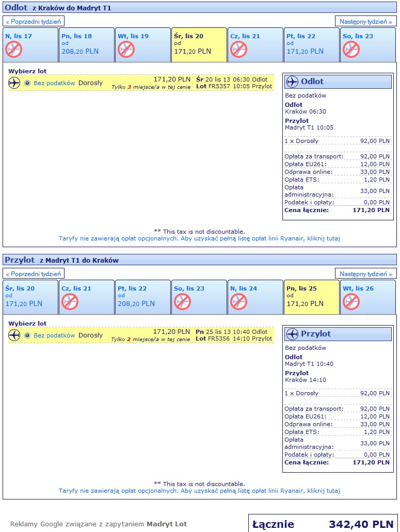Go to previous week for Przylot flights
This screenshot has height=532, width=400.
(x=33, y=274)
